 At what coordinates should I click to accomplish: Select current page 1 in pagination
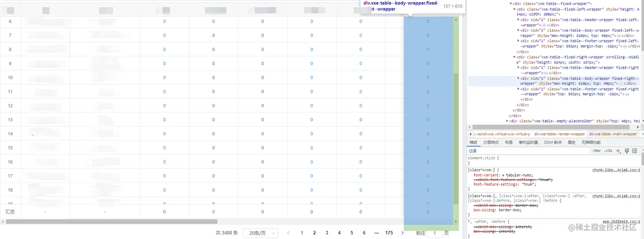pos(302,233)
